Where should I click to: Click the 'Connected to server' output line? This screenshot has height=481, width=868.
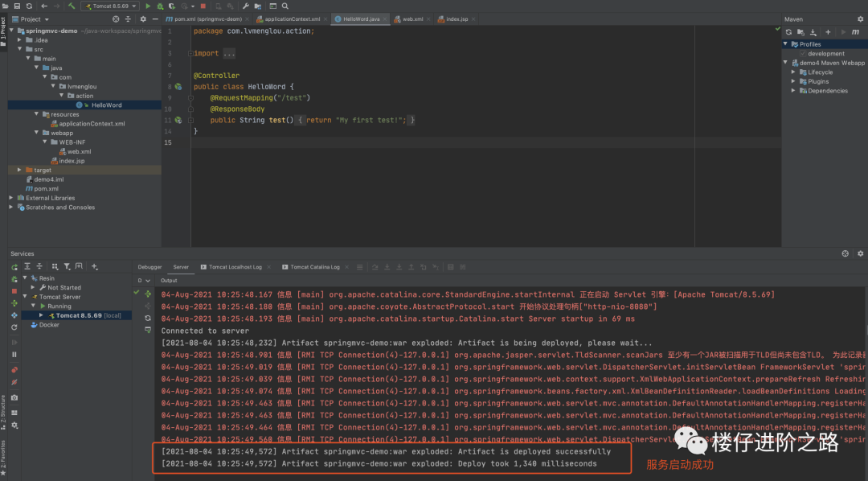pos(205,331)
